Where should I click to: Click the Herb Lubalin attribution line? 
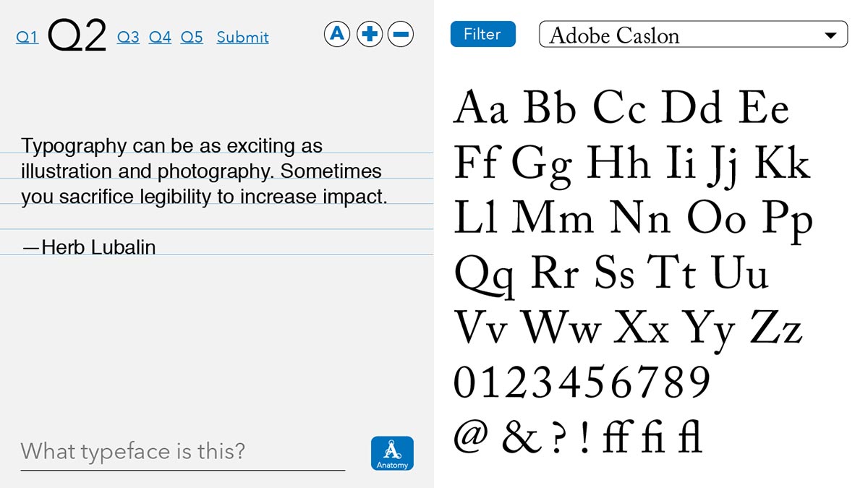tap(89, 247)
